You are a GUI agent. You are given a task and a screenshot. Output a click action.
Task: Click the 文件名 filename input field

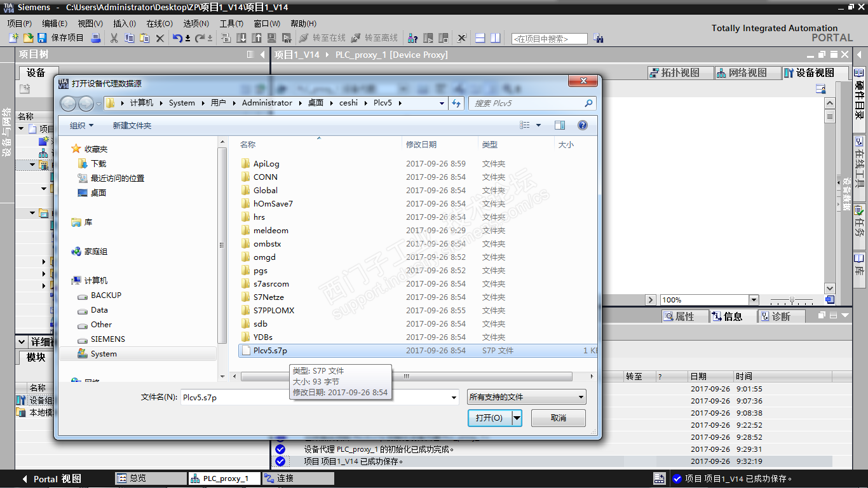pyautogui.click(x=320, y=397)
